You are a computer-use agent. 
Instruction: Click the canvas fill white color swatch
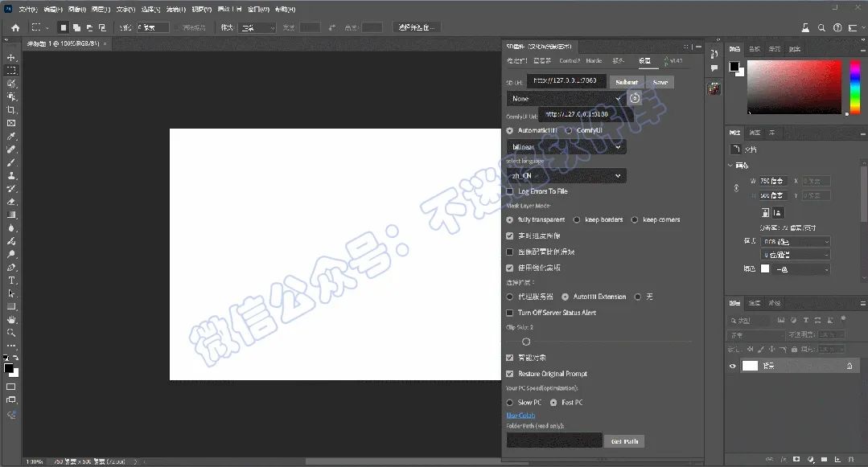pyautogui.click(x=765, y=268)
